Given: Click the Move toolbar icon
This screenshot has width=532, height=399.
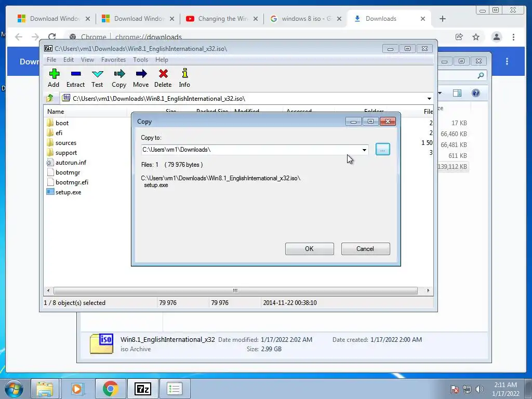Looking at the screenshot, I should point(141,78).
